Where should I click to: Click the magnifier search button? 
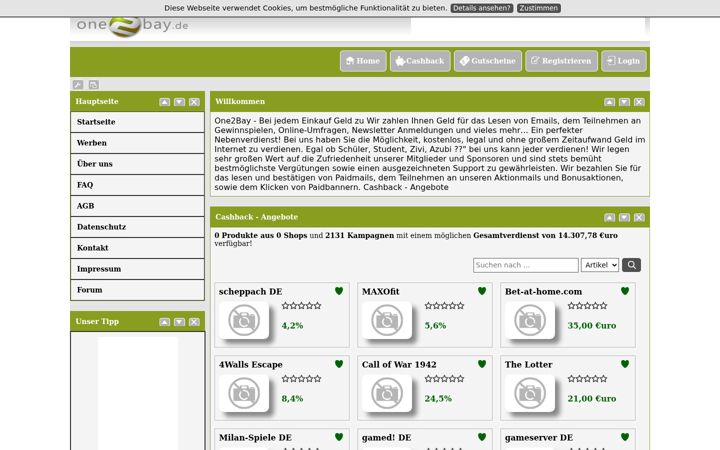[x=631, y=265]
